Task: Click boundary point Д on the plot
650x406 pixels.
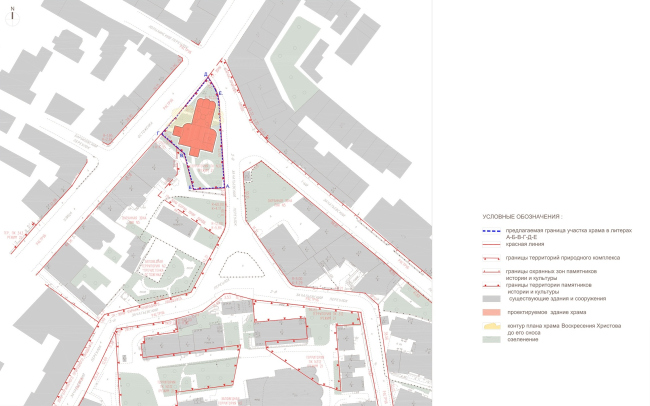Action: tap(207, 75)
